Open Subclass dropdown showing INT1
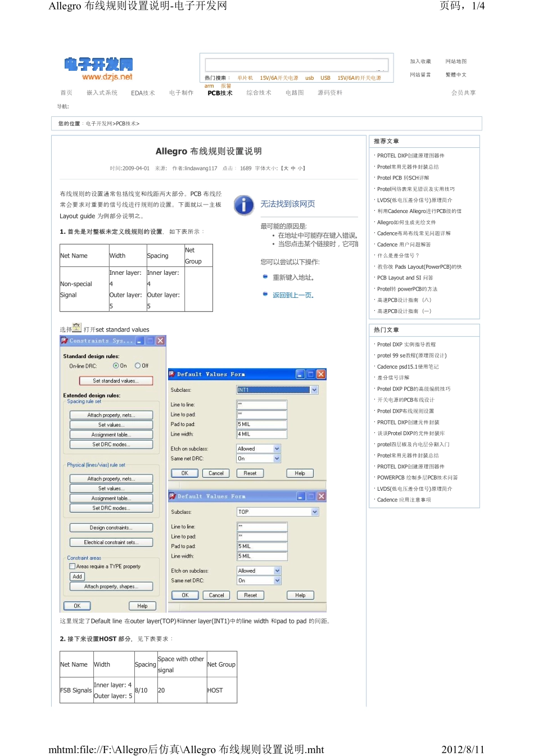Viewport: 534px width, 756px height. (x=314, y=390)
